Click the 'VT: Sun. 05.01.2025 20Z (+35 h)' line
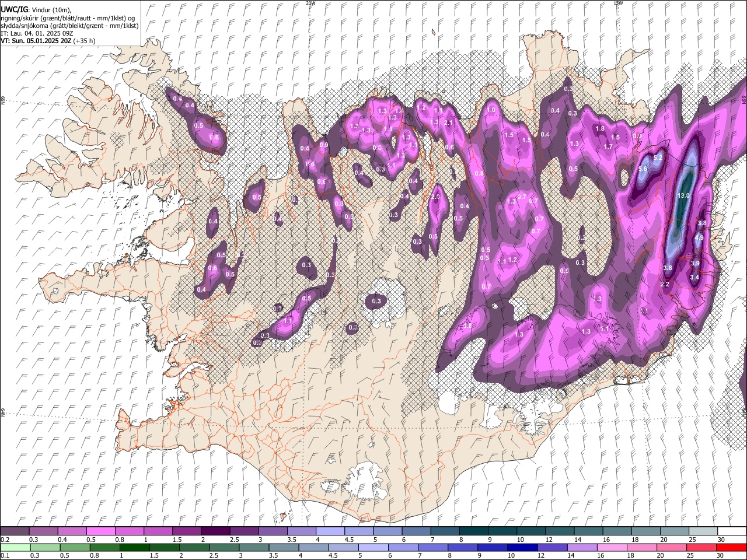Image resolution: width=747 pixels, height=560 pixels. click(x=48, y=41)
